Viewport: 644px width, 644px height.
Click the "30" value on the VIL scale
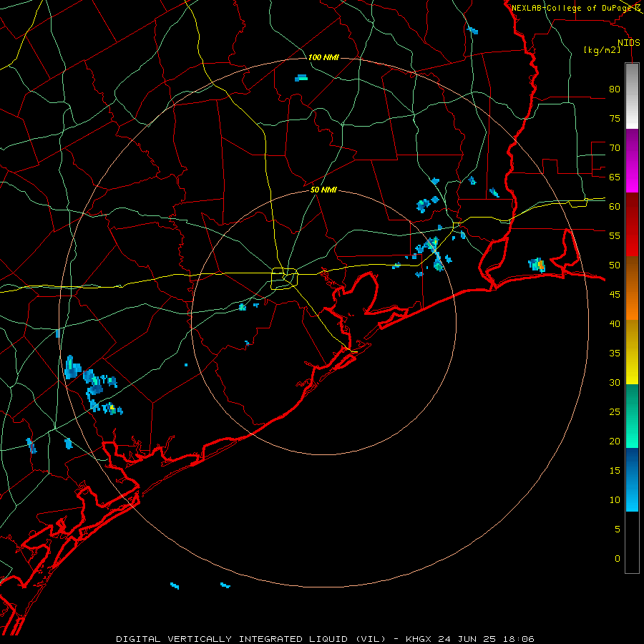tap(615, 382)
